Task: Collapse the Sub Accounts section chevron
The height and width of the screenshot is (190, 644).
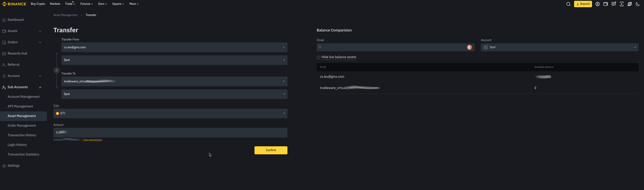Action: pyautogui.click(x=40, y=87)
